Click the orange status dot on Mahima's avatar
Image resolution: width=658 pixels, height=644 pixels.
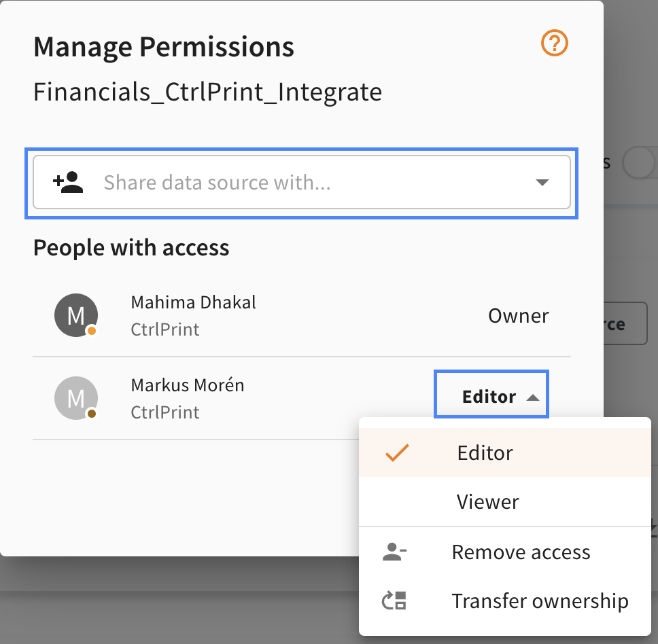point(92,331)
